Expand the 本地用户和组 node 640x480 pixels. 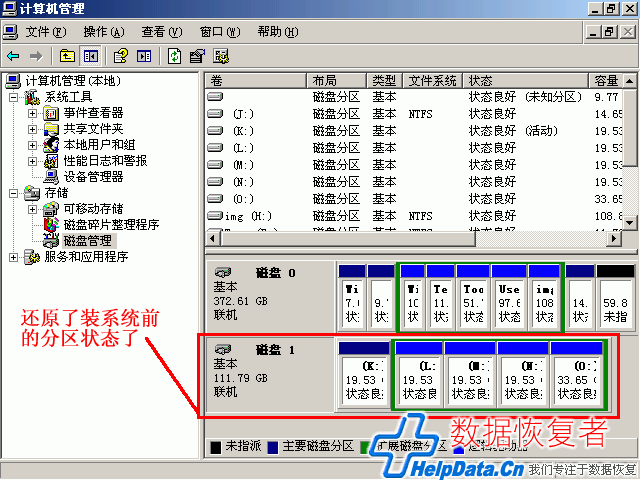(32, 145)
